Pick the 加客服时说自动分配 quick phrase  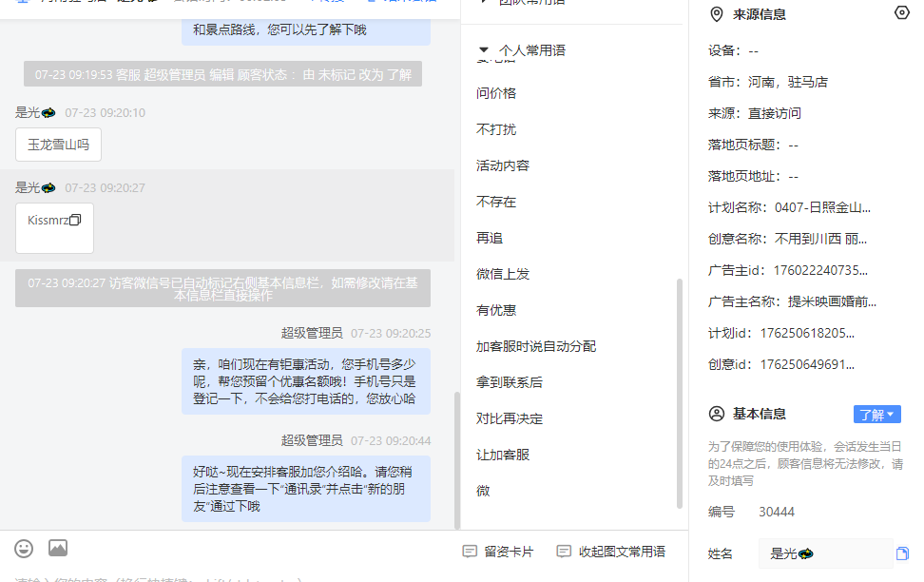(x=536, y=346)
